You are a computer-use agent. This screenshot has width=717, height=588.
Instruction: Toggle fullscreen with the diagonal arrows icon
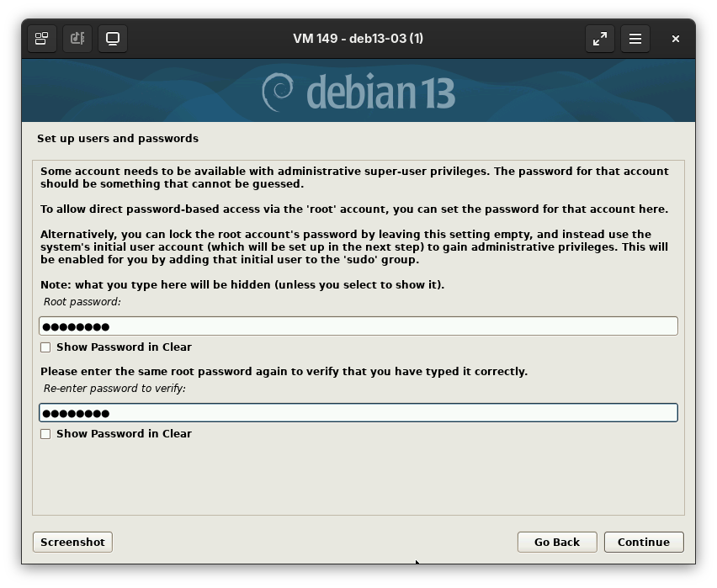pos(600,39)
